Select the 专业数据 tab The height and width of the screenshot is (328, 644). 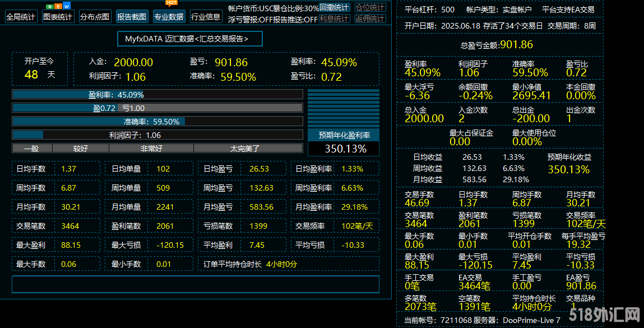click(x=169, y=17)
